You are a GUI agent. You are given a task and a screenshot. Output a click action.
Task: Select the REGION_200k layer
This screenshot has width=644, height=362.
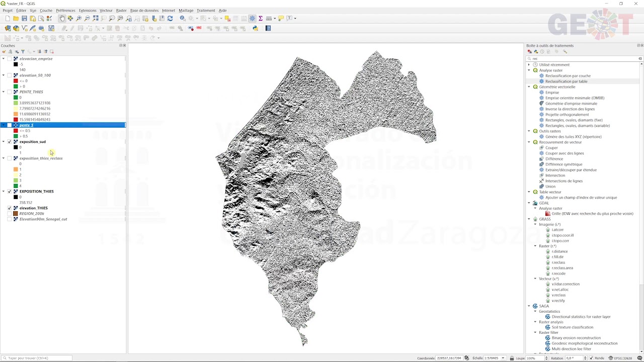[x=32, y=214]
